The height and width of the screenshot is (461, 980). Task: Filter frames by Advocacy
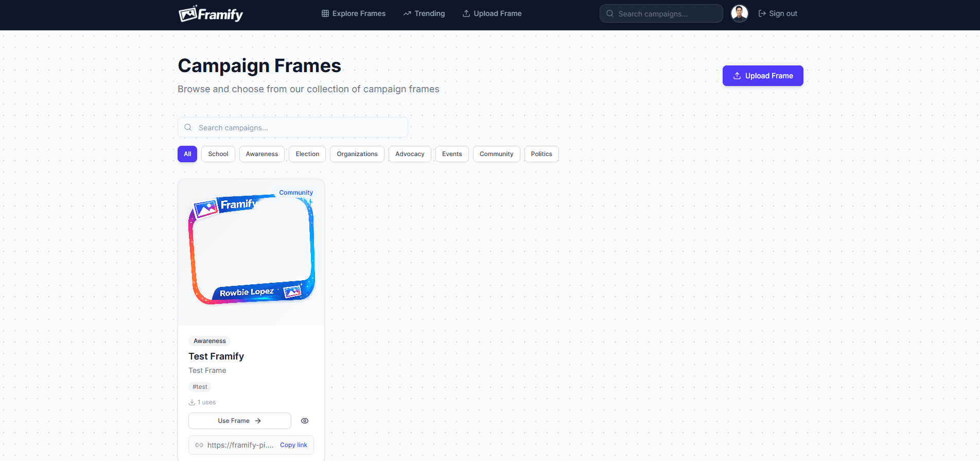click(410, 154)
